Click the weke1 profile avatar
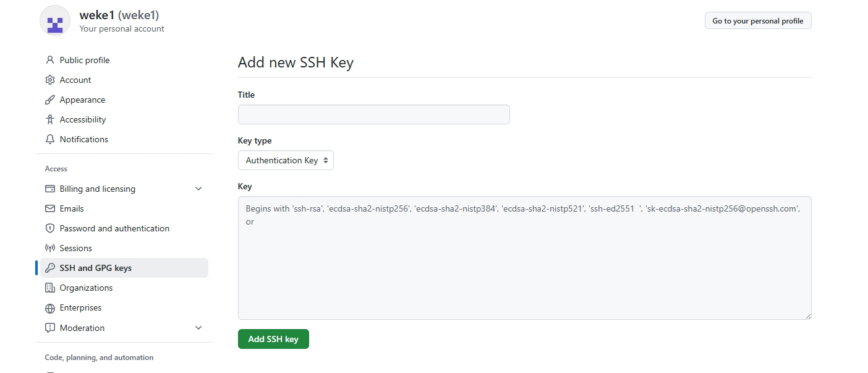Screen dimensions: 868x373 click(54, 20)
